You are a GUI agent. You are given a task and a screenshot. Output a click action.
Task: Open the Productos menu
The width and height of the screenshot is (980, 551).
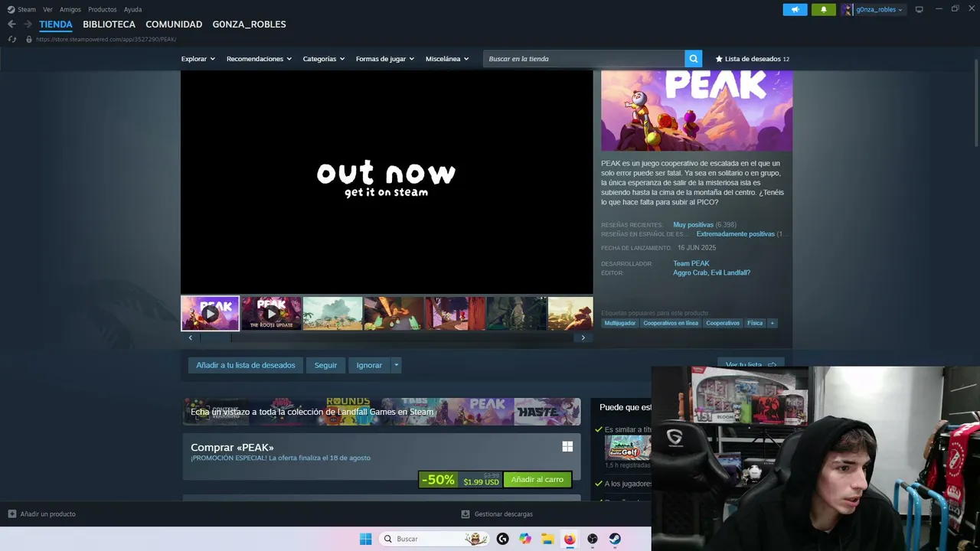coord(103,9)
